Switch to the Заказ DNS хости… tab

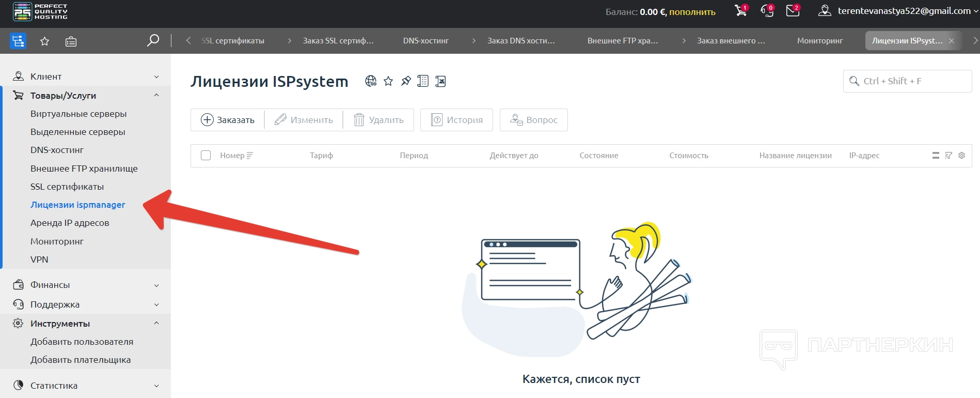(521, 41)
